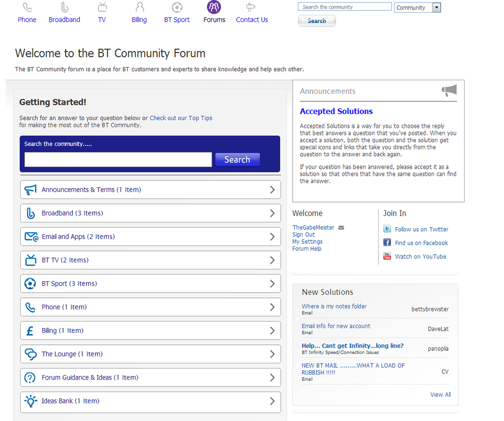
Task: Click the BT Sport ball icon in top navigation
Action: [x=177, y=7]
